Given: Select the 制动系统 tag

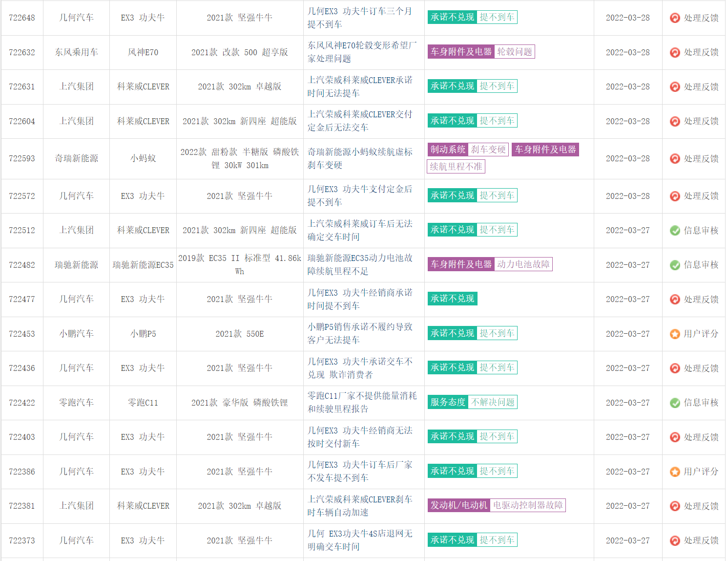Looking at the screenshot, I should click(x=448, y=150).
